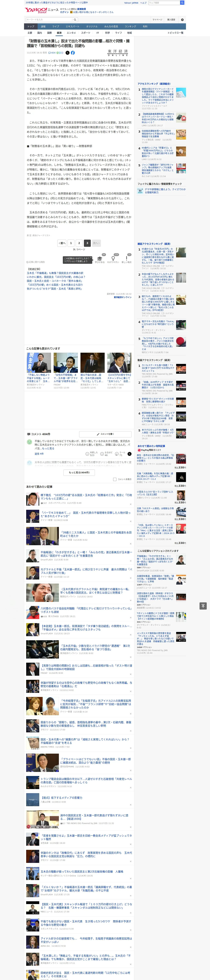Open 返信 4件 replies link
The image size is (210, 980).
pos(39,454)
